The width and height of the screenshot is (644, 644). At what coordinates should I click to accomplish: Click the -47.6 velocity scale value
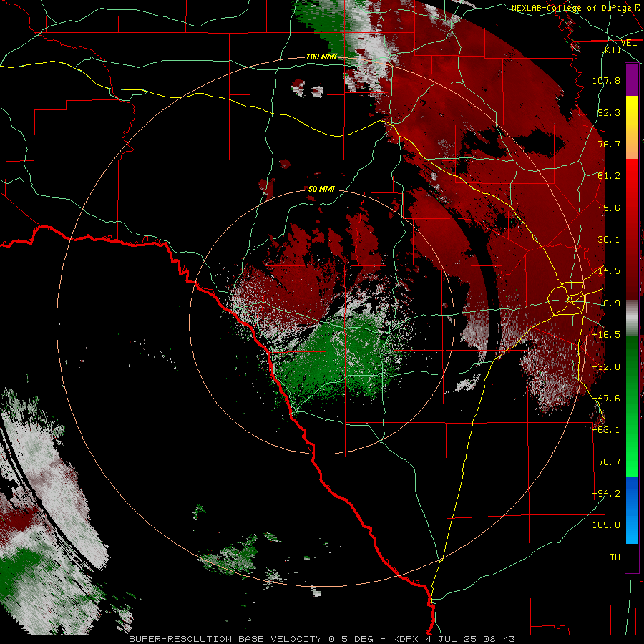[606, 399]
